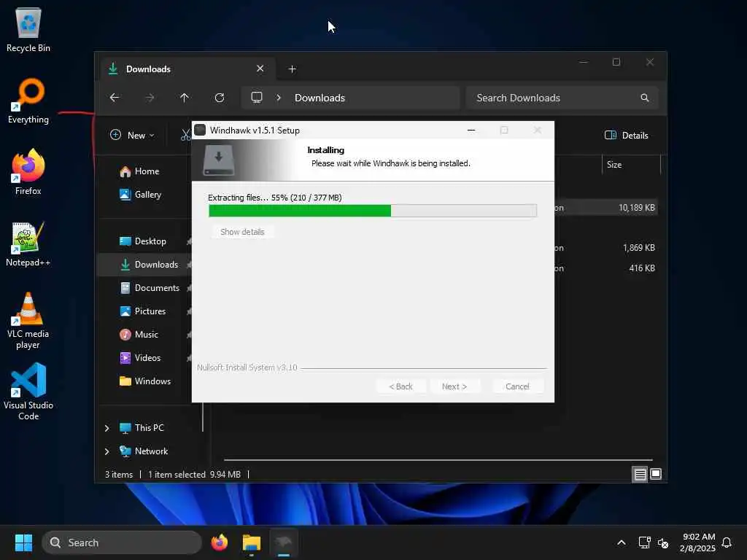Select the 10,189 KB file row

point(606,208)
